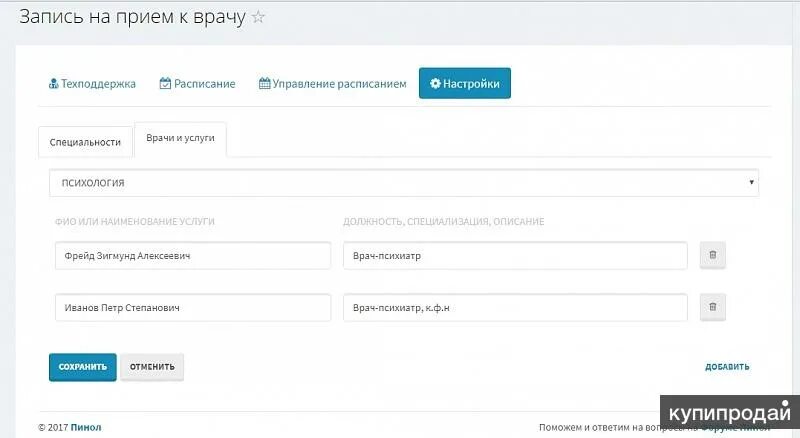Viewport: 800px width, 438px height.
Task: Select the Настройки tab
Action: click(465, 83)
